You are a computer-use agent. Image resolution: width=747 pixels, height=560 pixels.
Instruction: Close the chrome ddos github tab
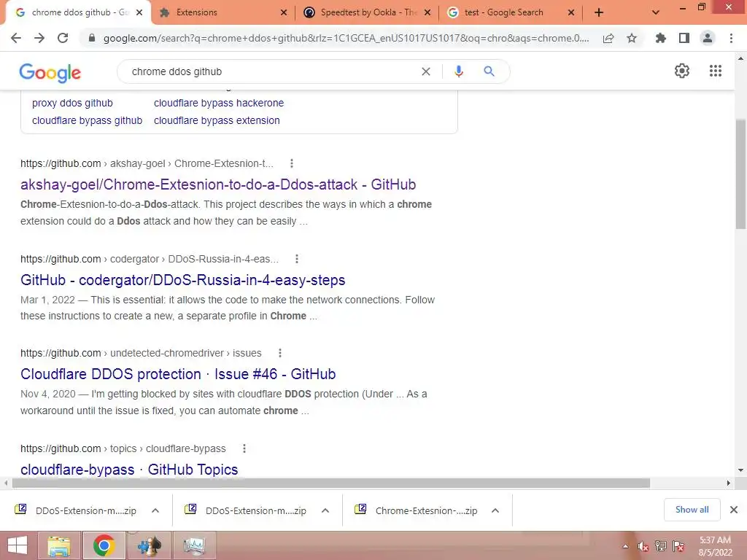[x=139, y=12]
